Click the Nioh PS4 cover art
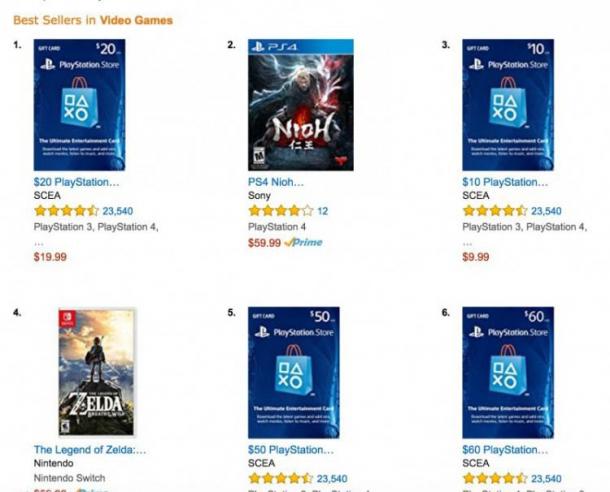The height and width of the screenshot is (492, 610). pos(301,105)
